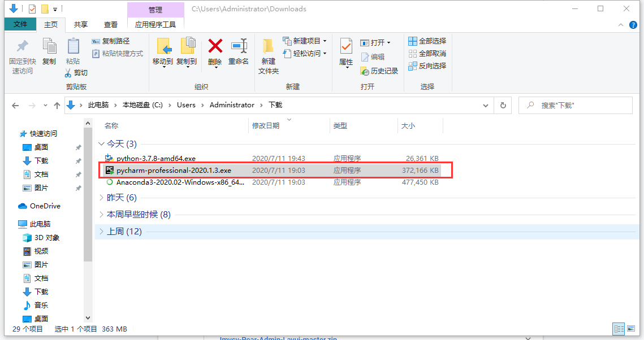This screenshot has width=644, height=340.
Task: Select pinned 桌面 under Quick access
Action: (41, 147)
